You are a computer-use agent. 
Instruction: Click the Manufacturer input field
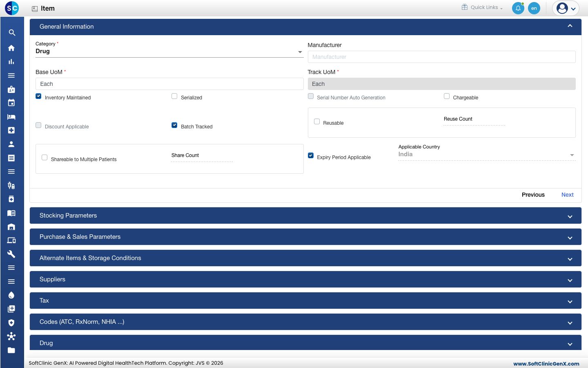click(x=441, y=57)
